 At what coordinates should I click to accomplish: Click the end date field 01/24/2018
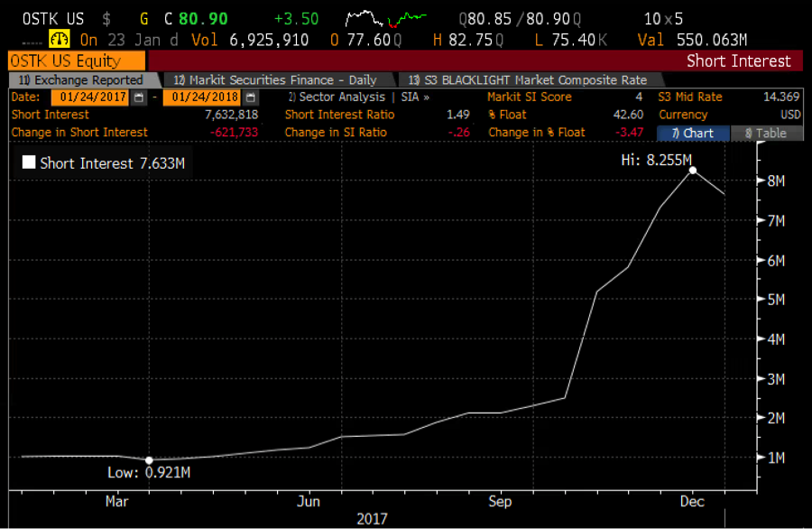[x=203, y=97]
